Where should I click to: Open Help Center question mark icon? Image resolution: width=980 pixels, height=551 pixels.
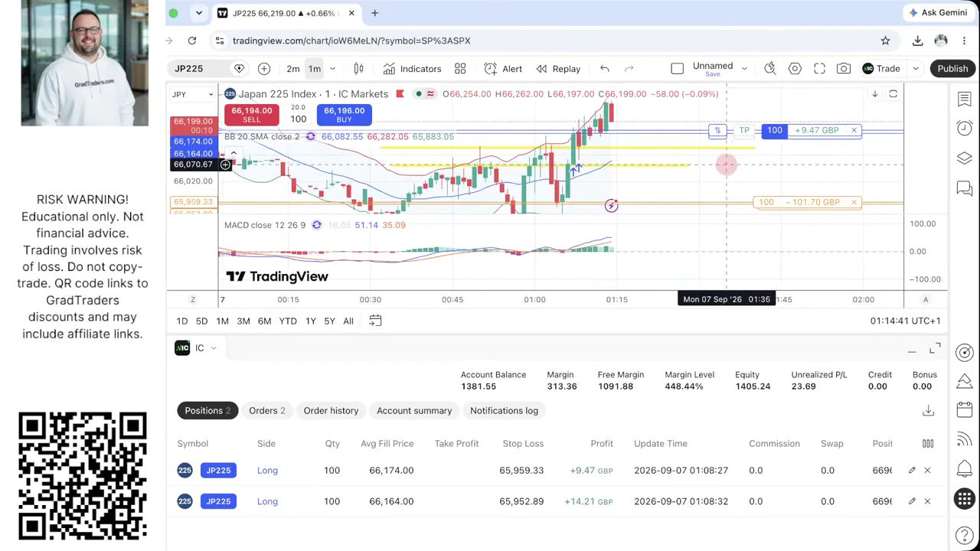[964, 536]
